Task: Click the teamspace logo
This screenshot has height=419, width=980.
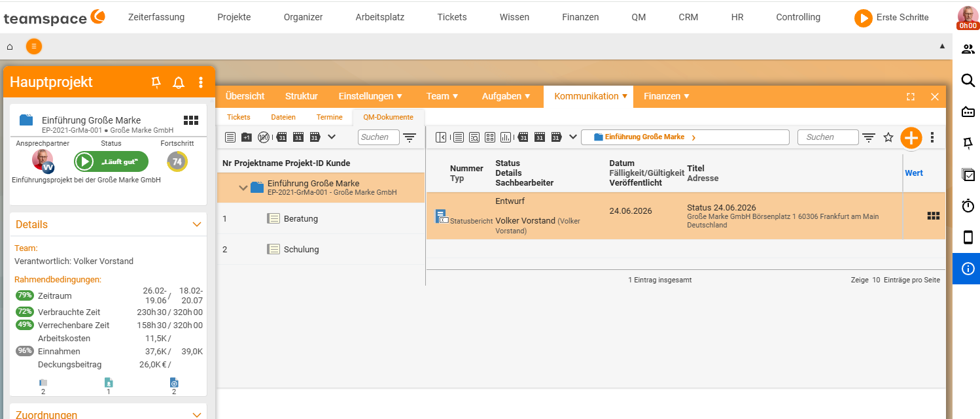Action: (x=54, y=17)
